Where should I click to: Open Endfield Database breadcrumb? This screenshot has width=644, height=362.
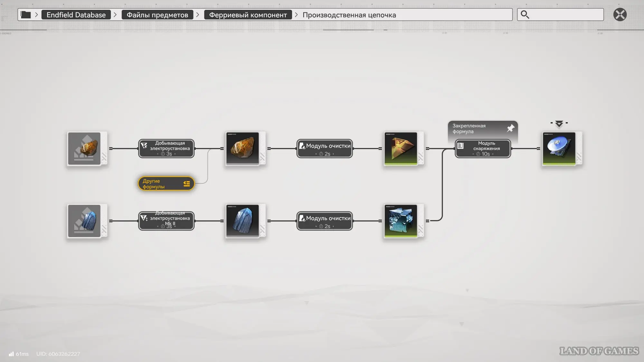tap(76, 15)
